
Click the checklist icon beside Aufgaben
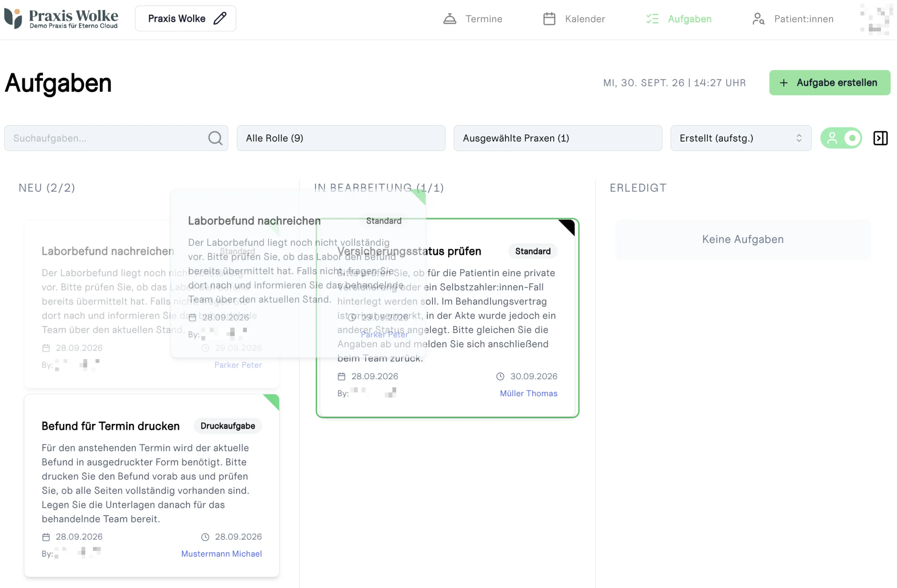click(x=652, y=19)
